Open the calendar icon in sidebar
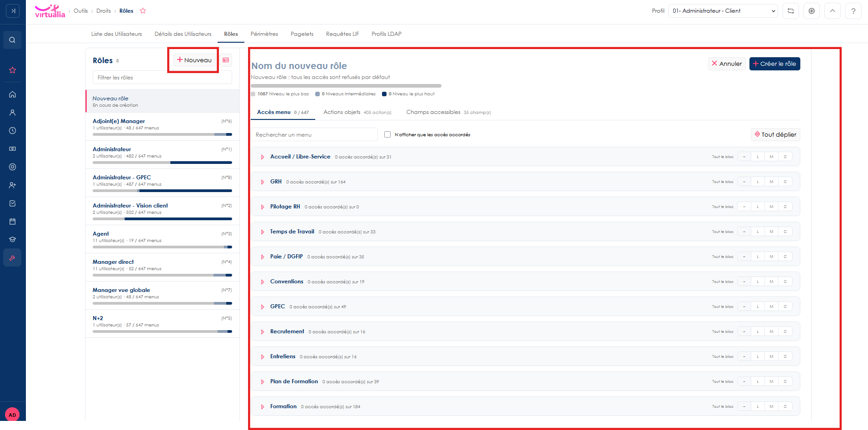 pyautogui.click(x=12, y=222)
